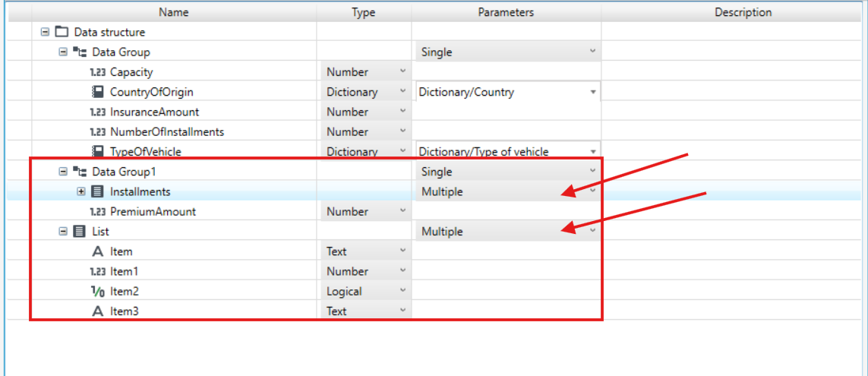Select the Installments row label
Image resolution: width=868 pixels, height=376 pixels.
click(140, 191)
